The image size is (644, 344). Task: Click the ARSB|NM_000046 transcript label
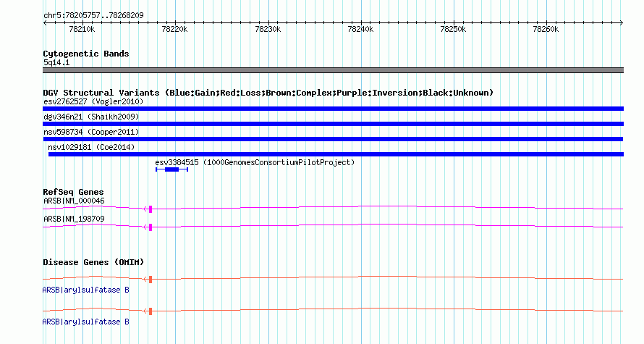coord(74,201)
